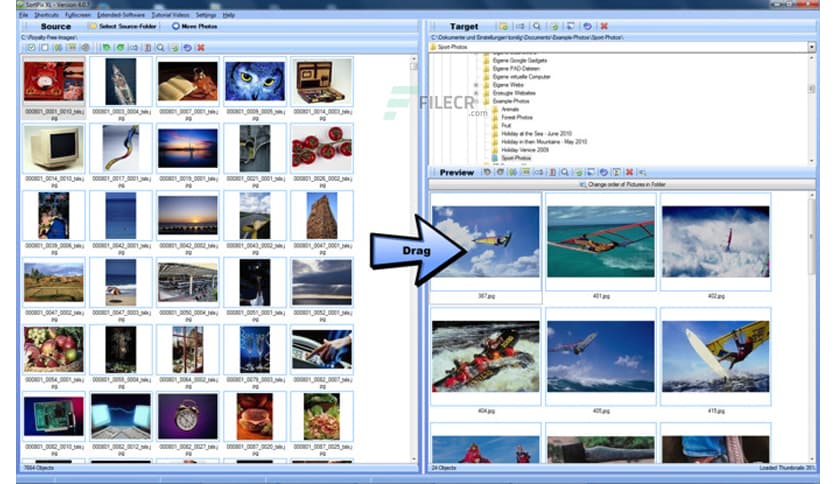
Task: Select the rock tower thumbnail in Source
Action: pyautogui.click(x=322, y=215)
